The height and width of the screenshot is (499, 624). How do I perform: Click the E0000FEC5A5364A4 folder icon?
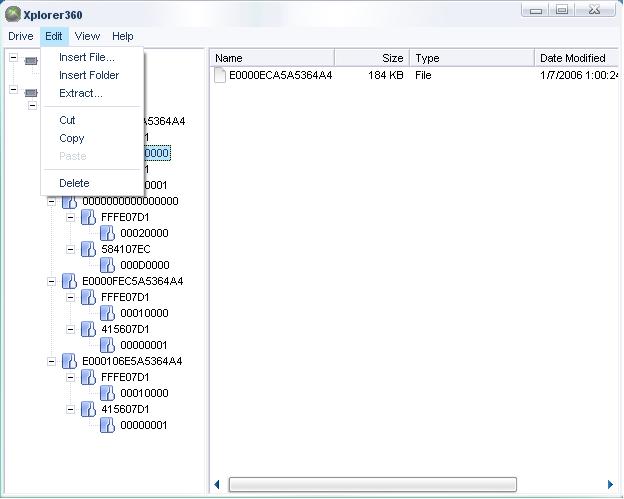pyautogui.click(x=69, y=281)
